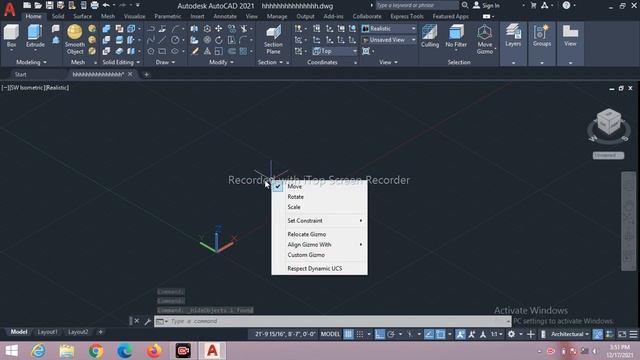Toggle Ortho mode on status bar
The height and width of the screenshot is (360, 640).
[x=380, y=334]
